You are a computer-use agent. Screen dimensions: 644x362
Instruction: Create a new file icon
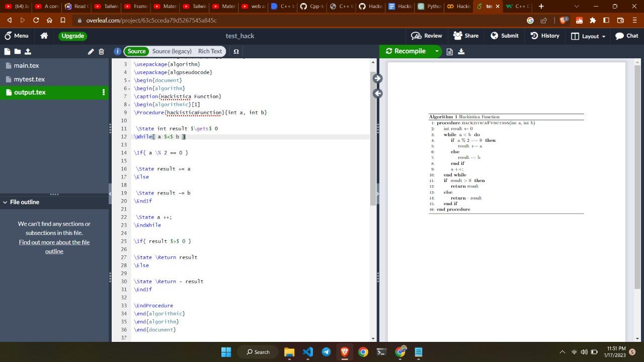tap(7, 51)
